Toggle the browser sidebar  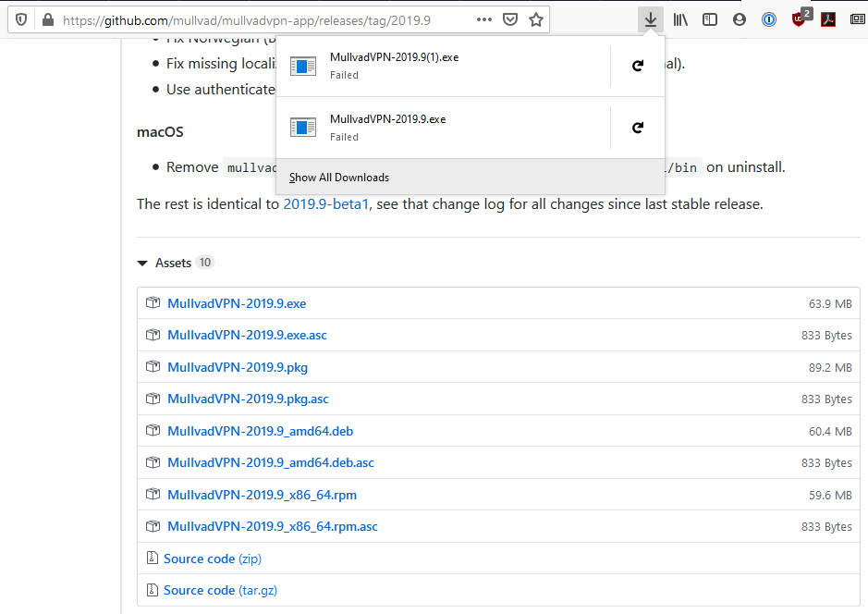tap(710, 18)
